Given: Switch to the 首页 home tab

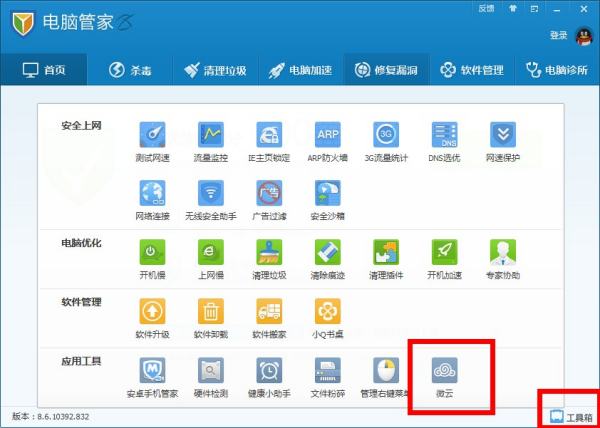Looking at the screenshot, I should (44, 70).
